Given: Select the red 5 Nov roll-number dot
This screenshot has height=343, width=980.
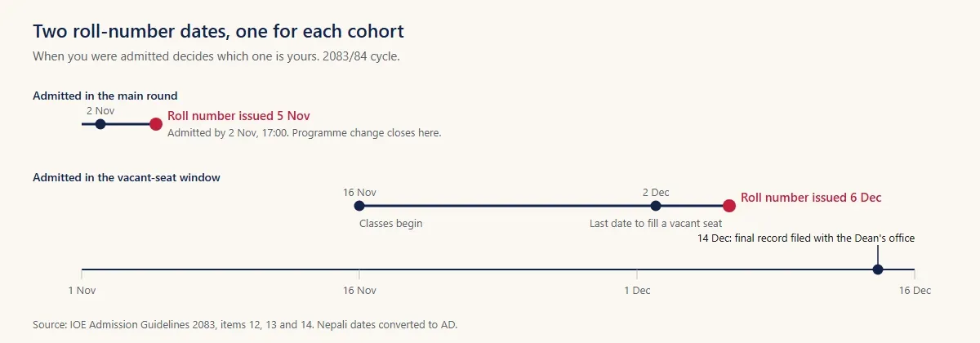Looking at the screenshot, I should [x=156, y=124].
